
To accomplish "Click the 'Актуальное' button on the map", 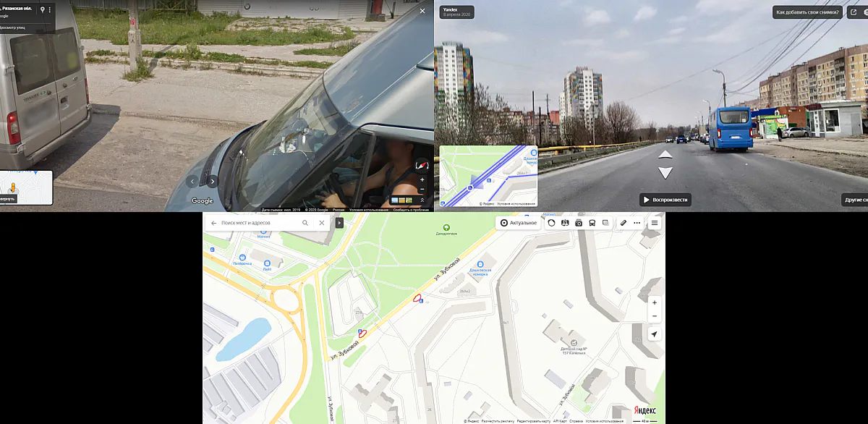I will (519, 223).
